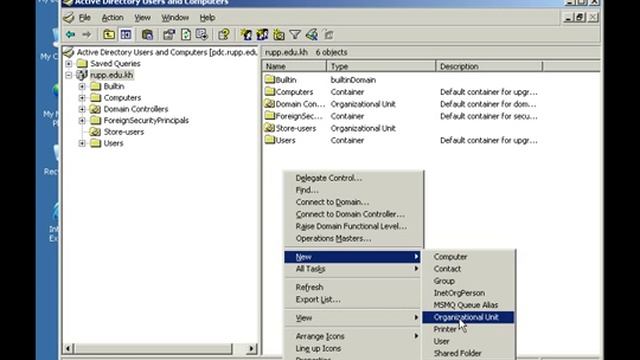Click the Saved Queries folder icon
Image resolution: width=640 pixels, height=360 pixels.
click(82, 63)
